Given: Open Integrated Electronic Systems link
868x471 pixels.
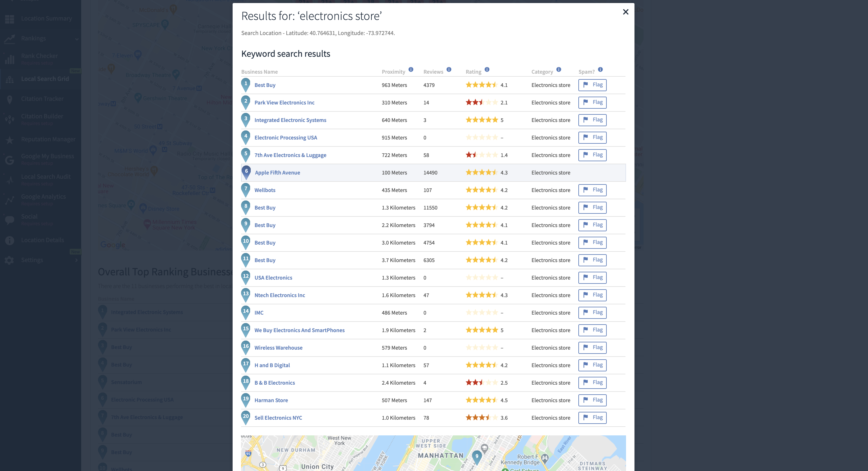Looking at the screenshot, I should pyautogui.click(x=290, y=120).
